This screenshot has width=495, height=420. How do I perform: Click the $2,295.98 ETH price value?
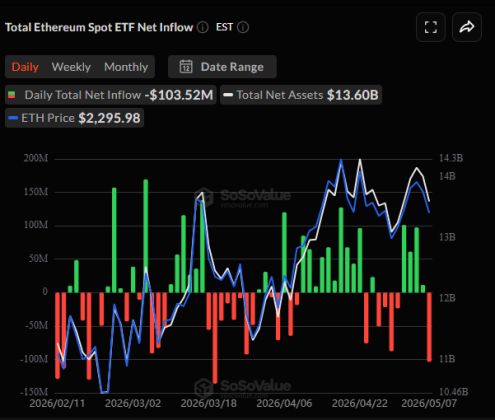point(109,118)
